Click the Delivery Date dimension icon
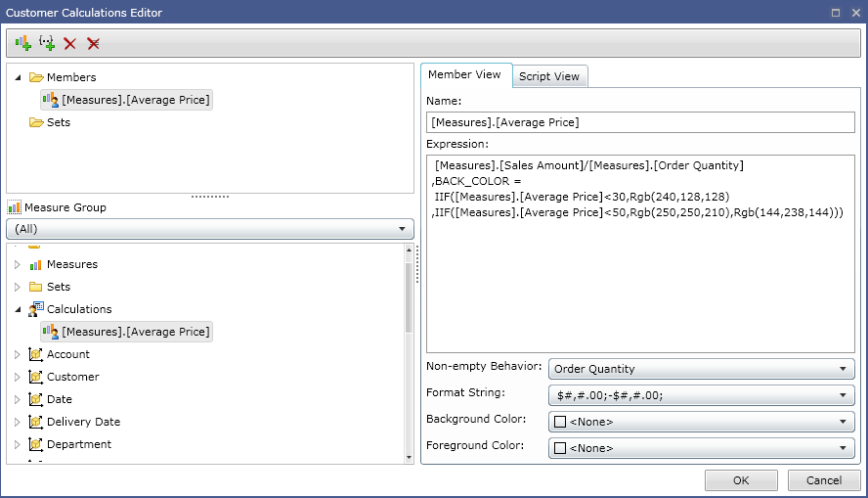Image resolution: width=868 pixels, height=498 pixels. (35, 422)
